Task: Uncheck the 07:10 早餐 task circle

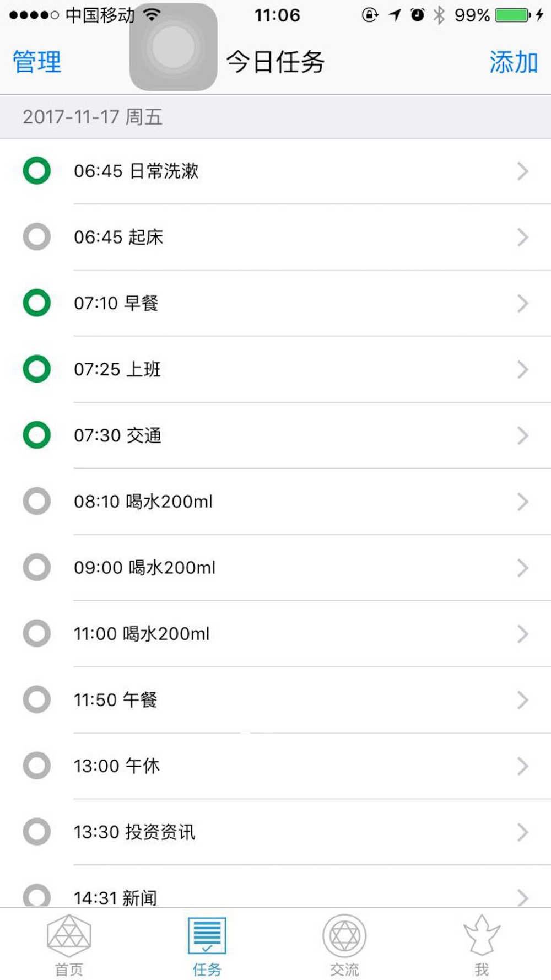Action: coord(37,303)
